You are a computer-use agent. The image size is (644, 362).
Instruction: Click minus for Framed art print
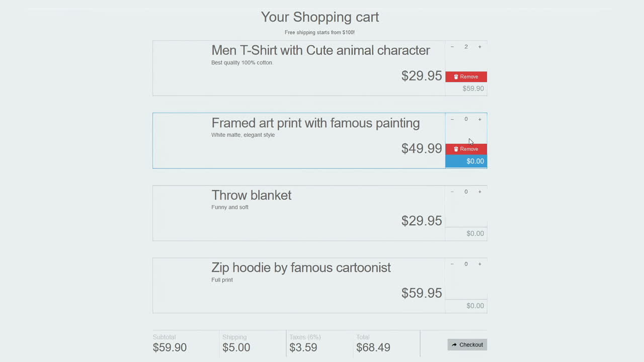pyautogui.click(x=452, y=119)
